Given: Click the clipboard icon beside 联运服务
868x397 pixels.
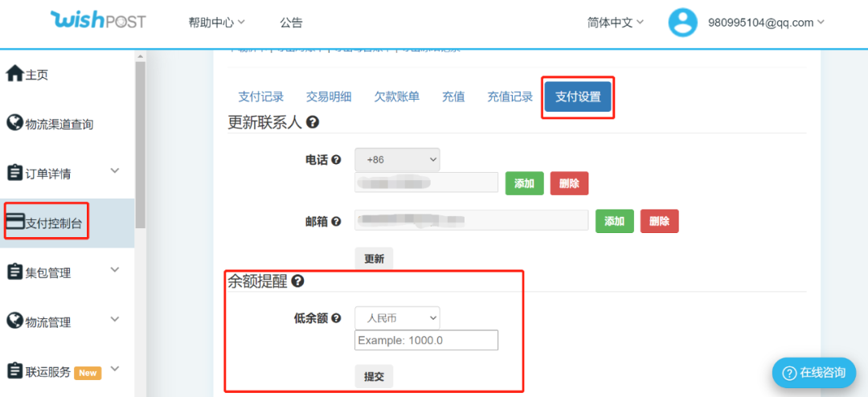Looking at the screenshot, I should (x=14, y=370).
